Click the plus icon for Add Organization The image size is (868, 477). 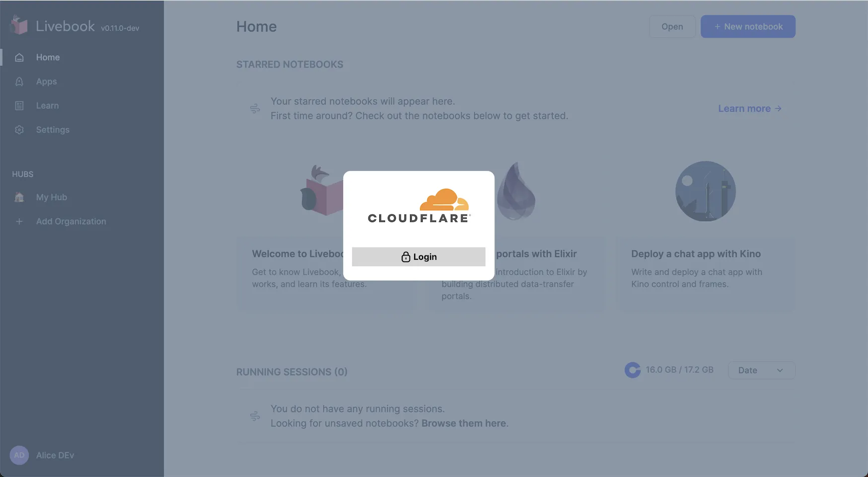click(19, 222)
